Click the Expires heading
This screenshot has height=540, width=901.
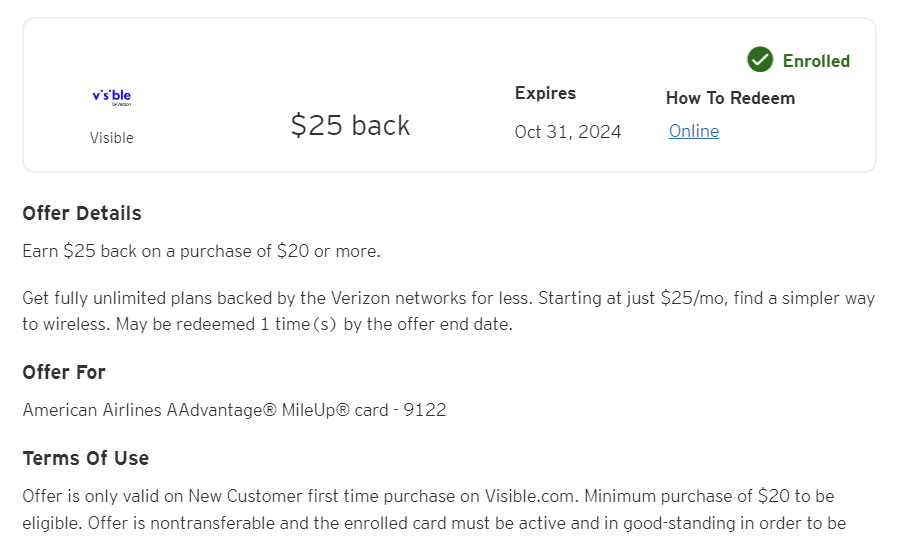545,93
